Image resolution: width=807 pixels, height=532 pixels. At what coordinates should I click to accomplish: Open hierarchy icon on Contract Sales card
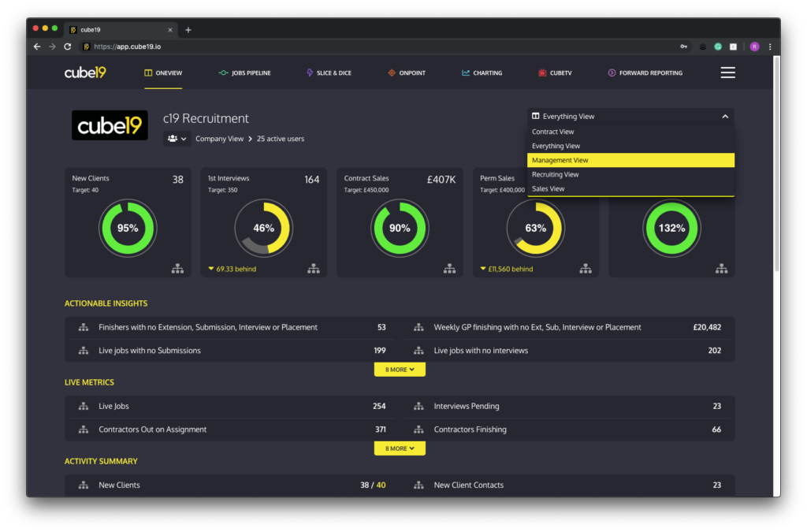click(x=449, y=269)
